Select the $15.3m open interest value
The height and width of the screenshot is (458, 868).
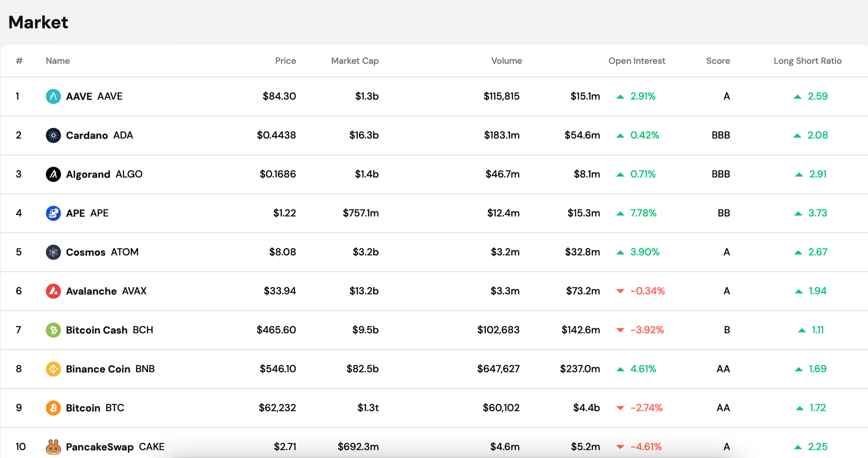pyautogui.click(x=584, y=213)
